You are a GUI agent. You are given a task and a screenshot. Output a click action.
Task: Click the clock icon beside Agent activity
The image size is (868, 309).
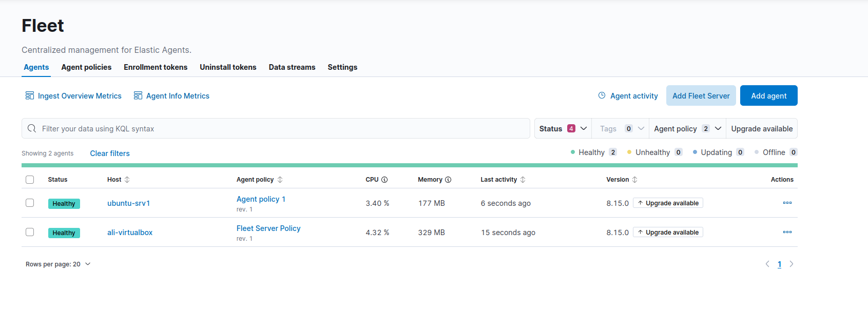602,95
